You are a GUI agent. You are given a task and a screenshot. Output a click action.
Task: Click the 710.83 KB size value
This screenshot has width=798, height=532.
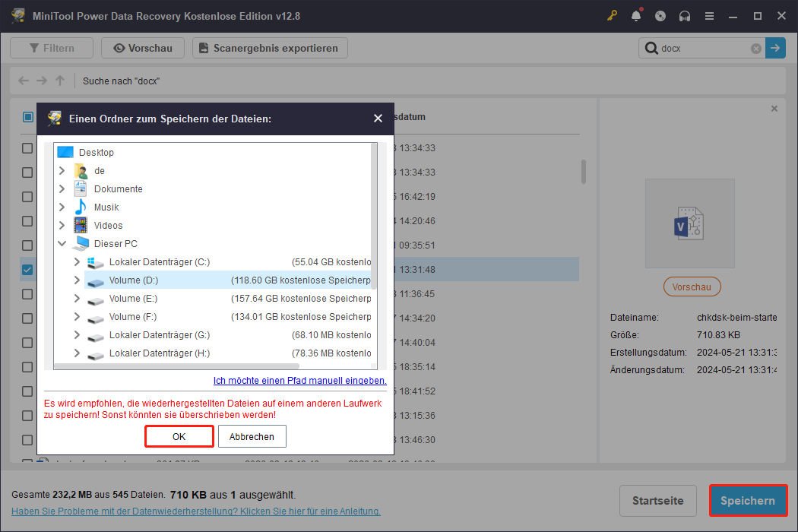point(718,335)
